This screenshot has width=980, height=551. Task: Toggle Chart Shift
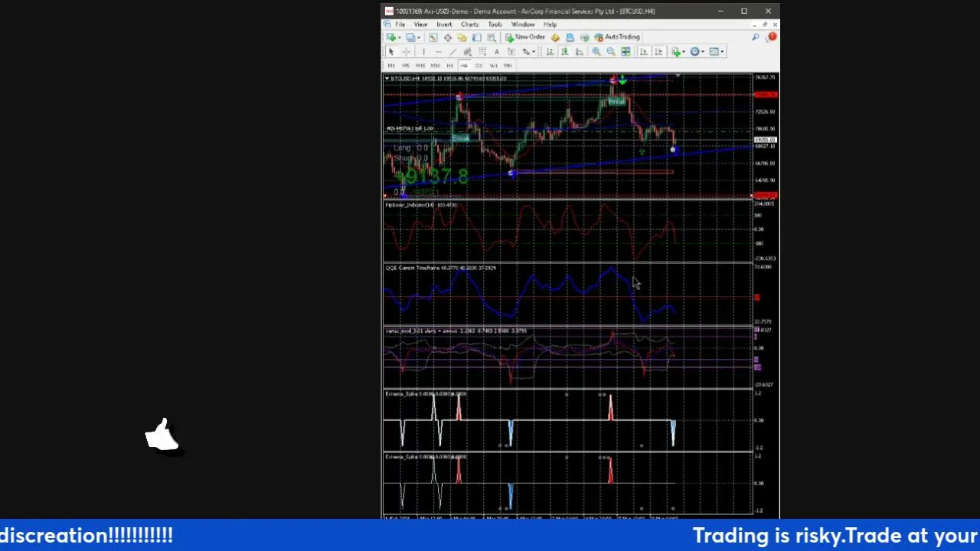point(658,51)
